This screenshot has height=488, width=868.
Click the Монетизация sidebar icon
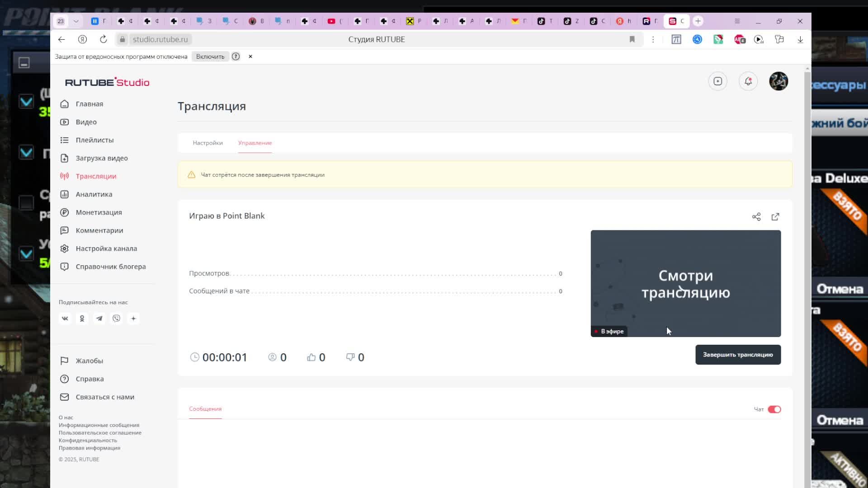coord(64,212)
